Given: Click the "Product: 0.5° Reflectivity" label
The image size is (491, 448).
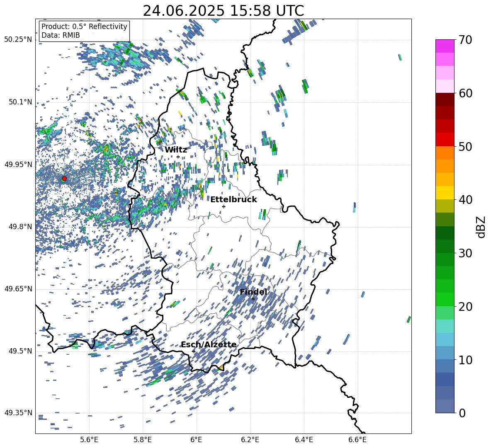Looking at the screenshot, I should pyautogui.click(x=84, y=26).
